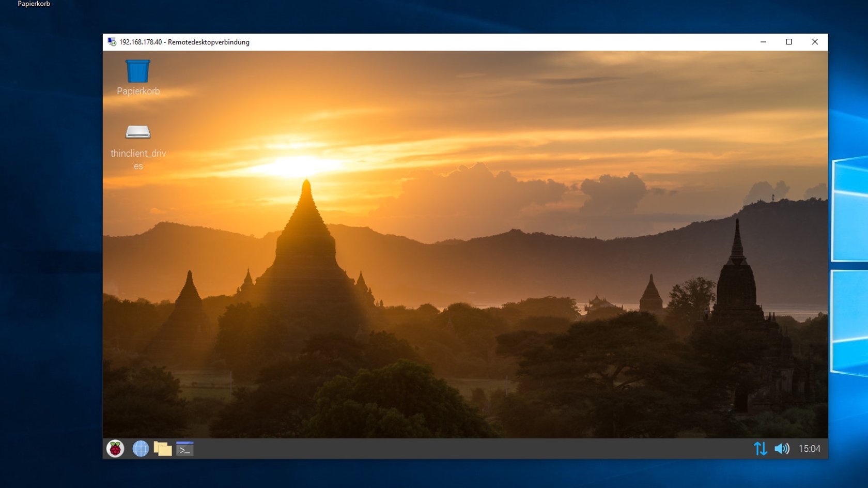
Task: Click the network up/down arrows icon
Action: (x=760, y=449)
